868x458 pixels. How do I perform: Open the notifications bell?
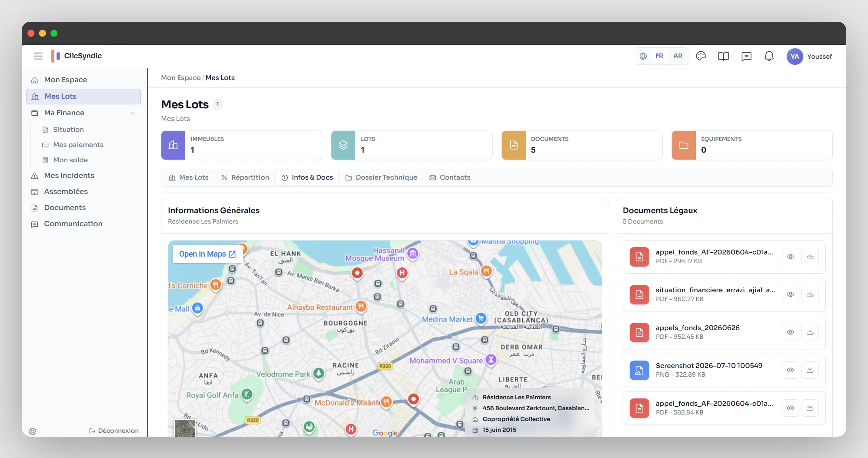point(769,57)
